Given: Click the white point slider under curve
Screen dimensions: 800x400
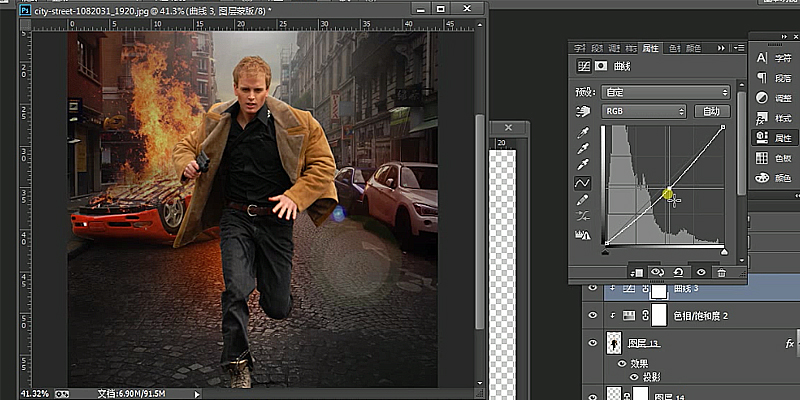Looking at the screenshot, I should tap(723, 252).
